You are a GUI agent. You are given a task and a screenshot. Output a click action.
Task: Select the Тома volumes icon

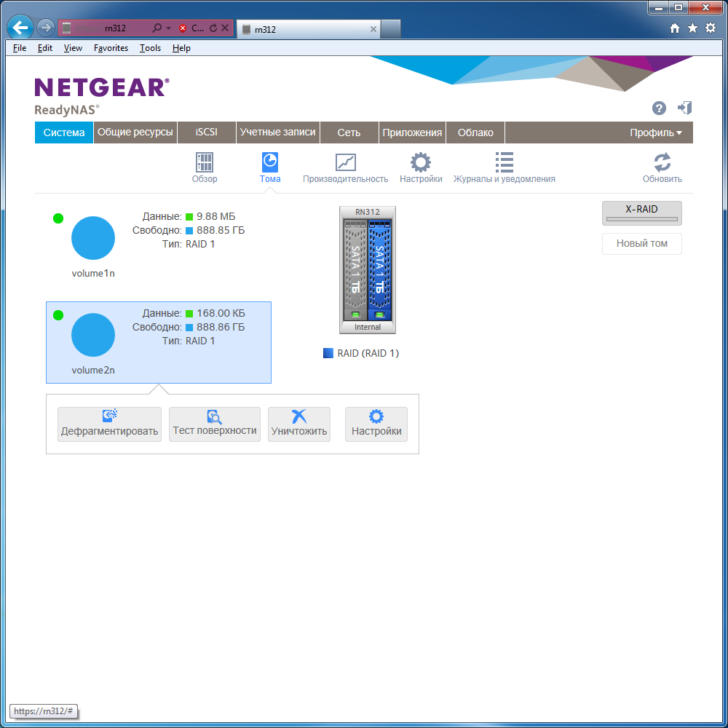point(270,162)
